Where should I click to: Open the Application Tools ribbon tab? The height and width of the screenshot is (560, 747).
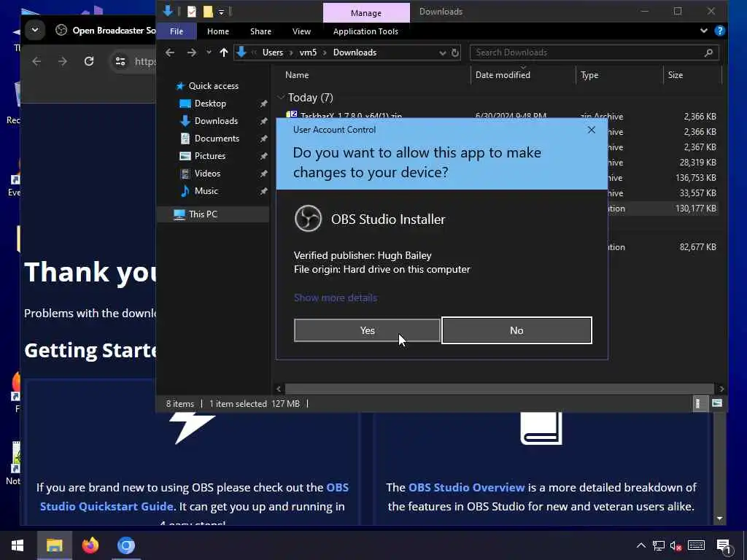(365, 31)
